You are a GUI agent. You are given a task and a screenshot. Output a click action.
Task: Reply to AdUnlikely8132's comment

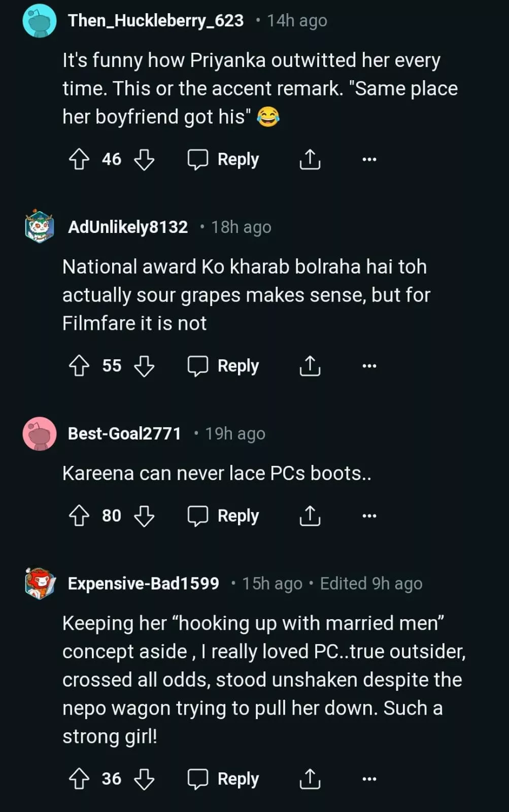coord(224,366)
